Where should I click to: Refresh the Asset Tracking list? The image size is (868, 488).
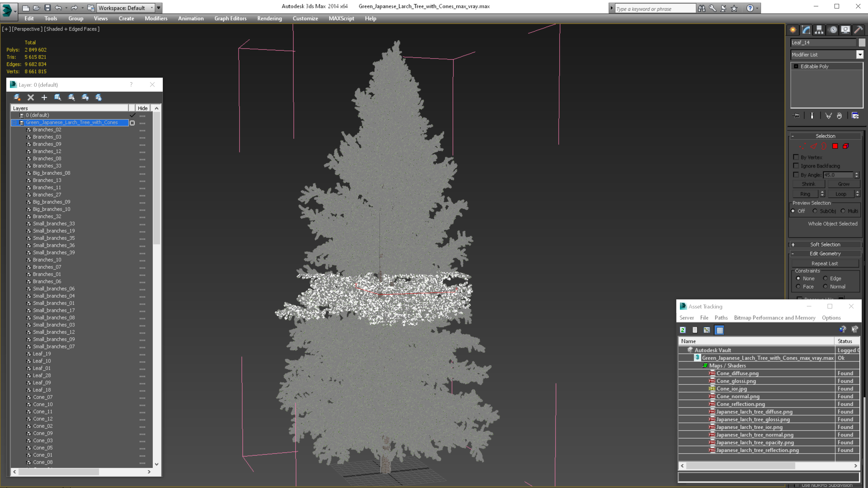[683, 330]
